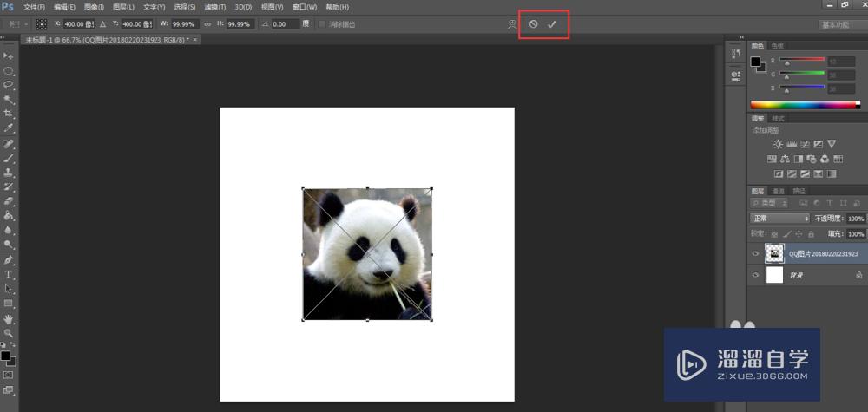
Task: Hide the QQ图片 layer using eye icon
Action: 755,254
